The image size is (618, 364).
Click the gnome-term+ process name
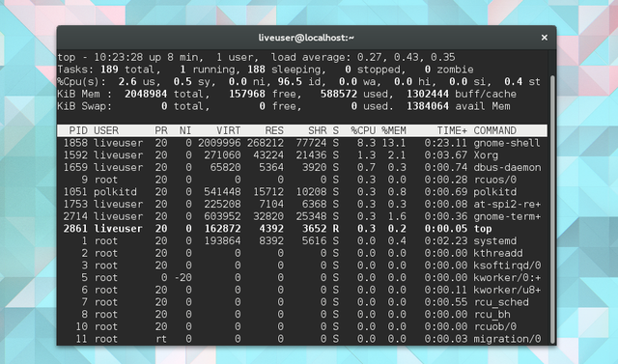pos(507,216)
